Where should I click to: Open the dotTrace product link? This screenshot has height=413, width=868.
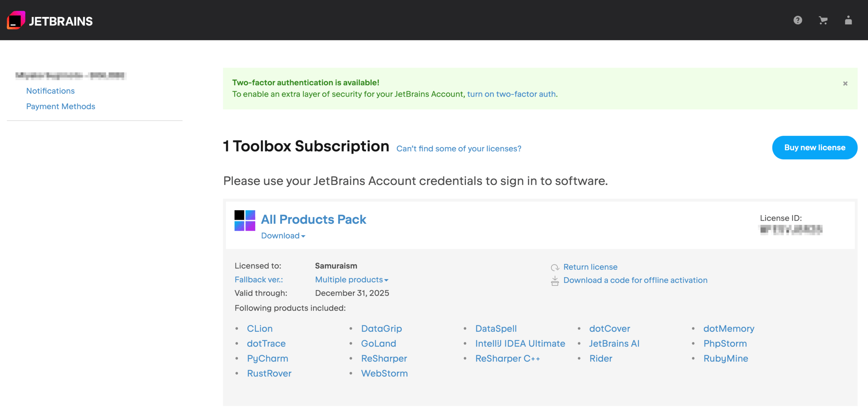[x=266, y=344]
